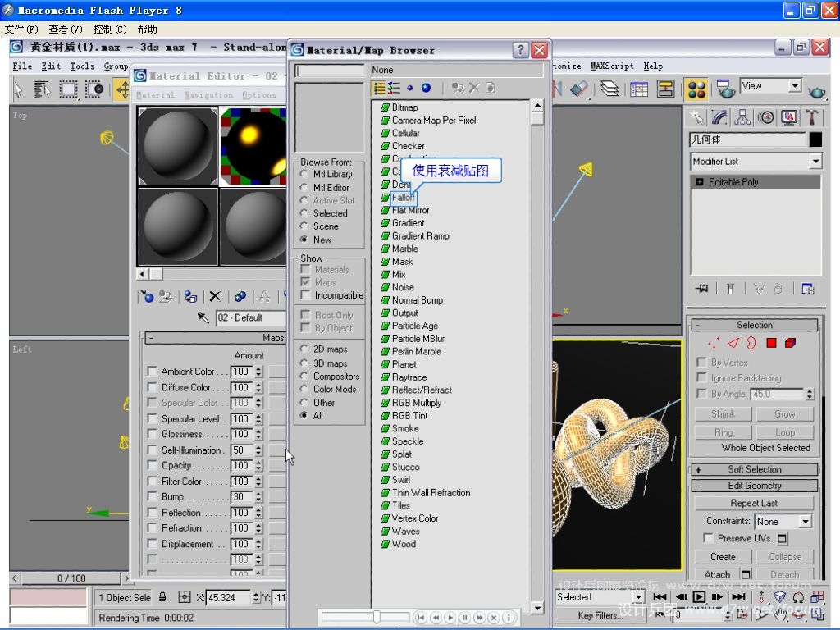Open 控制(C) menu in Flash Player
Screen dimensions: 840x630
point(109,29)
